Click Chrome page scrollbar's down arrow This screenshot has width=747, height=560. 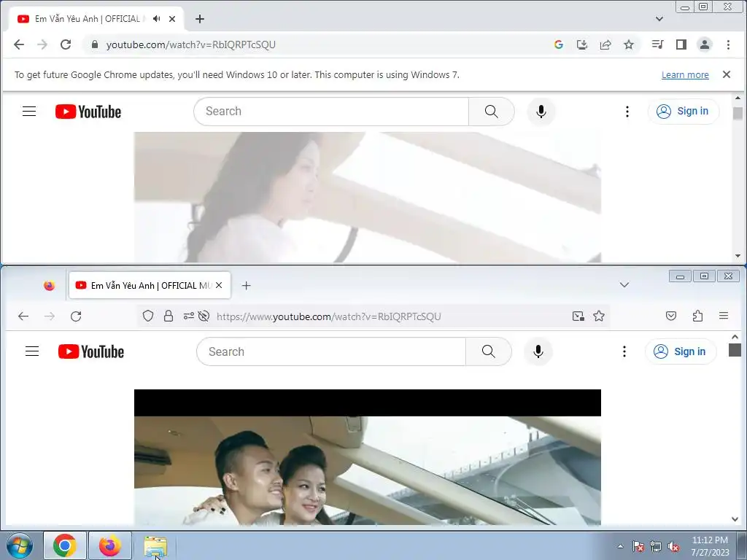pos(738,256)
